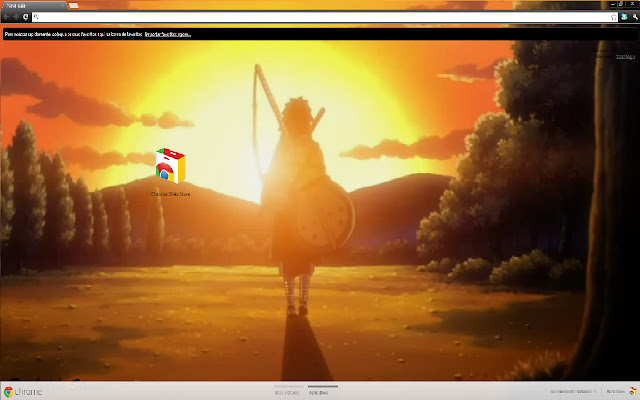Open the blue extension icon next to star
Viewport: 640px width, 400px height.
click(x=624, y=17)
